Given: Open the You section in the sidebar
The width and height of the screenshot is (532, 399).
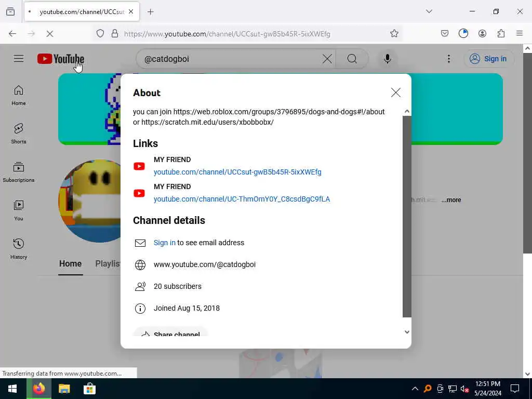Looking at the screenshot, I should (x=19, y=211).
